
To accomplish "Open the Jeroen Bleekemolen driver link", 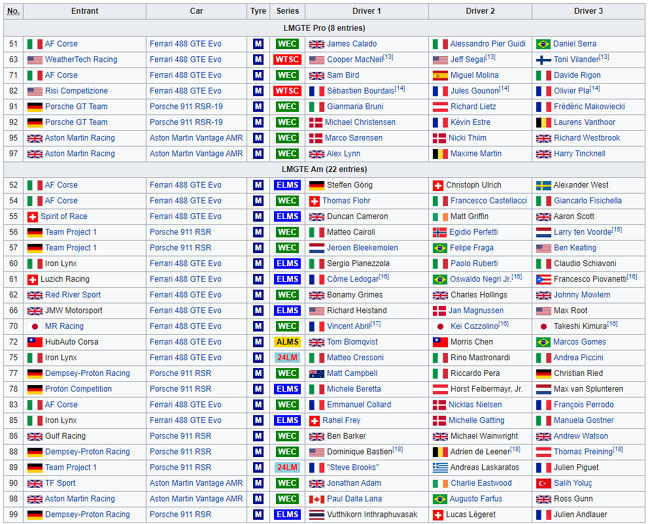I will pos(362,248).
